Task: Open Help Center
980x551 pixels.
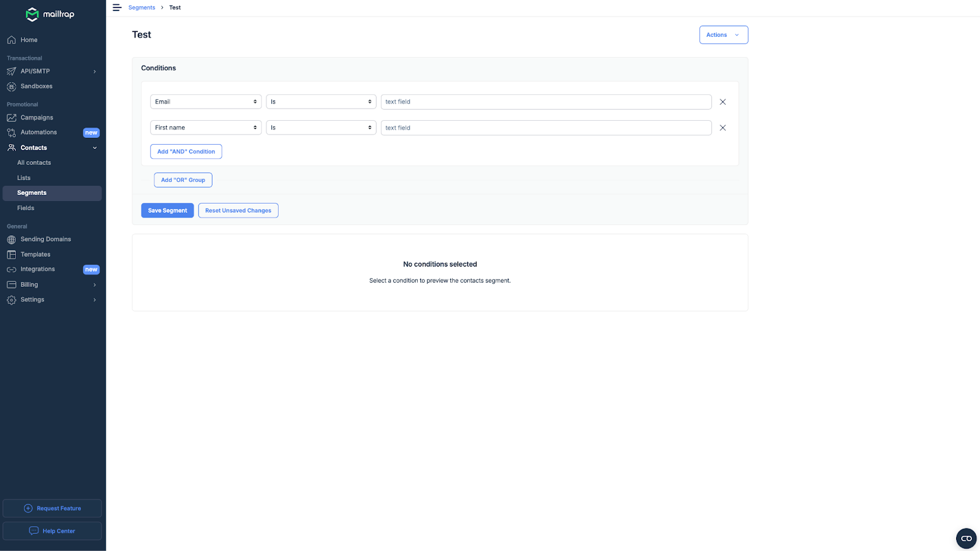Action: (52, 531)
